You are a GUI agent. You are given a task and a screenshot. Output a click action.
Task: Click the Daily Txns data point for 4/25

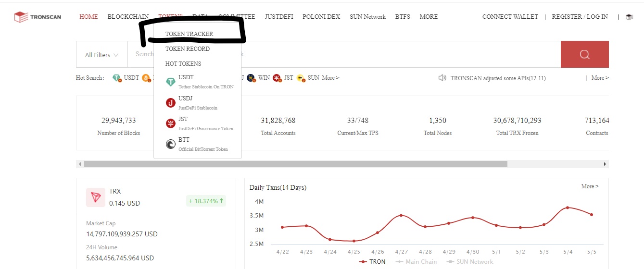tap(354, 241)
